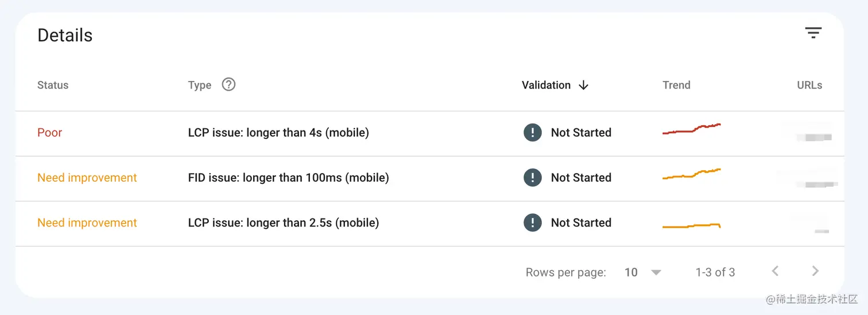
Task: Open the filter icon in Details header
Action: (x=813, y=33)
